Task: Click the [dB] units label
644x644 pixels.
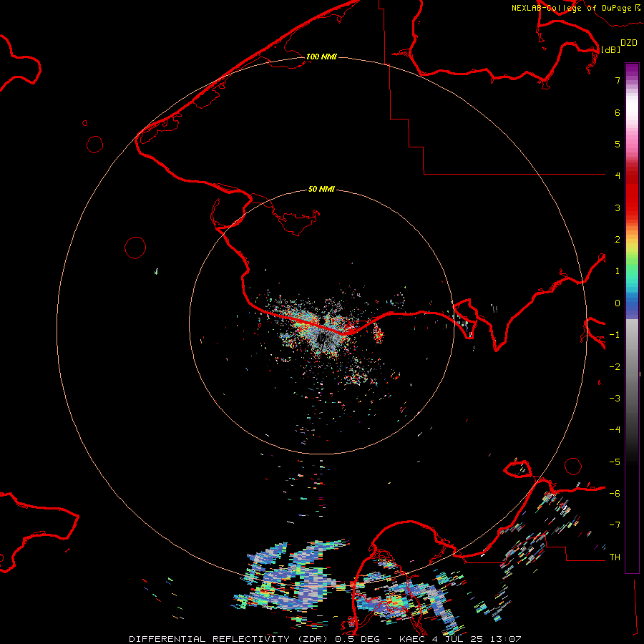Action: coord(610,49)
